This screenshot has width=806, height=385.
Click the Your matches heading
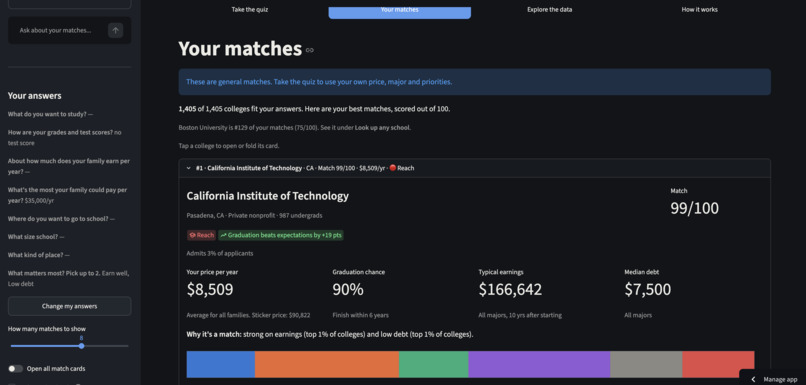[240, 49]
